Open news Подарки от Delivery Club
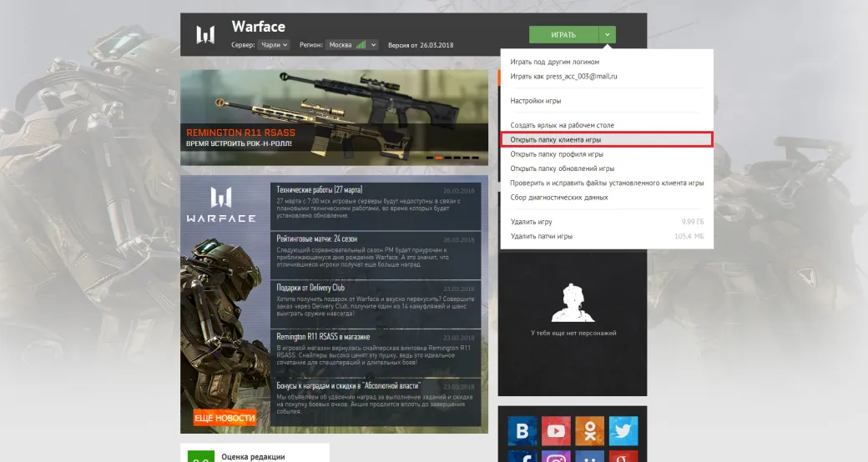The height and width of the screenshot is (462, 868). (x=376, y=304)
